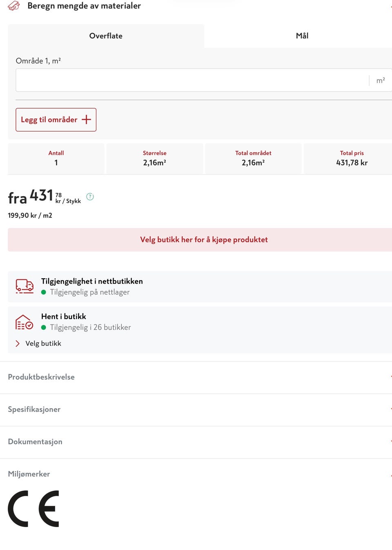392x550 pixels.
Task: Click Tilgjengelig i 26 butikker status
Action: [90, 327]
